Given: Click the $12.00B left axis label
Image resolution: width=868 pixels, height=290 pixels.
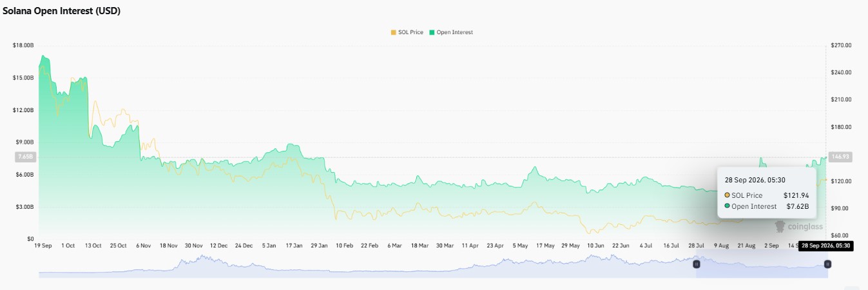Looking at the screenshot, I should click(23, 110).
